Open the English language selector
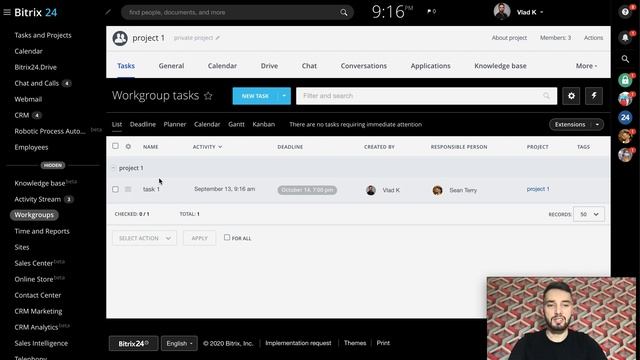The image size is (640, 360). tap(179, 343)
